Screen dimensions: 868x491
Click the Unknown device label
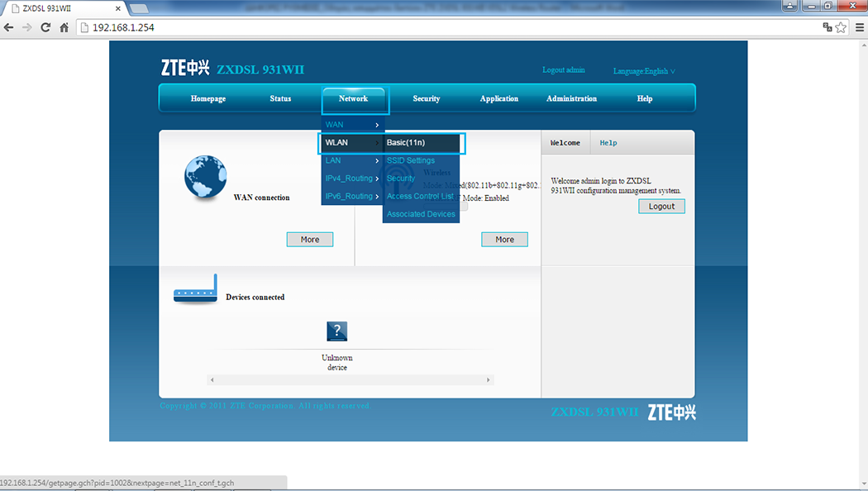tap(337, 363)
